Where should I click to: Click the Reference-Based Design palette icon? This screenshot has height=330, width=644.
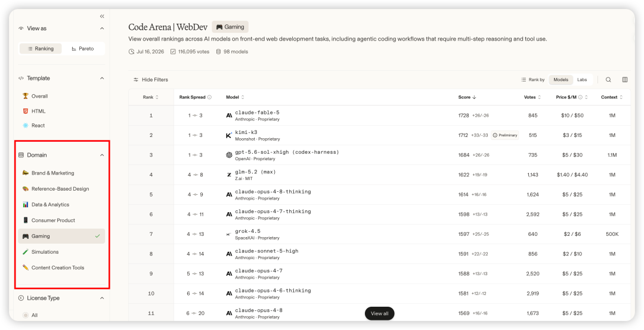[26, 189]
